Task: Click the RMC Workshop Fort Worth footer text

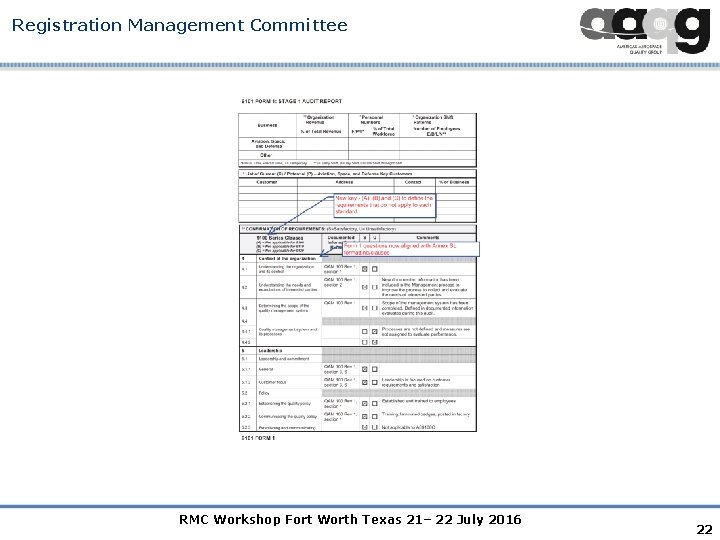Action: click(350, 519)
